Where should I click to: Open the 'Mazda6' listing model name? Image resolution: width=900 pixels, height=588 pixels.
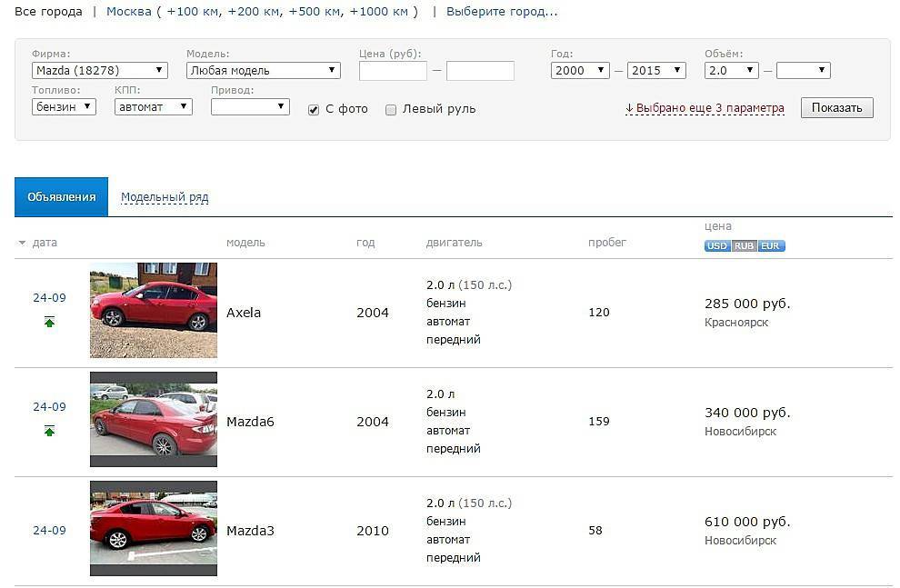click(x=250, y=422)
